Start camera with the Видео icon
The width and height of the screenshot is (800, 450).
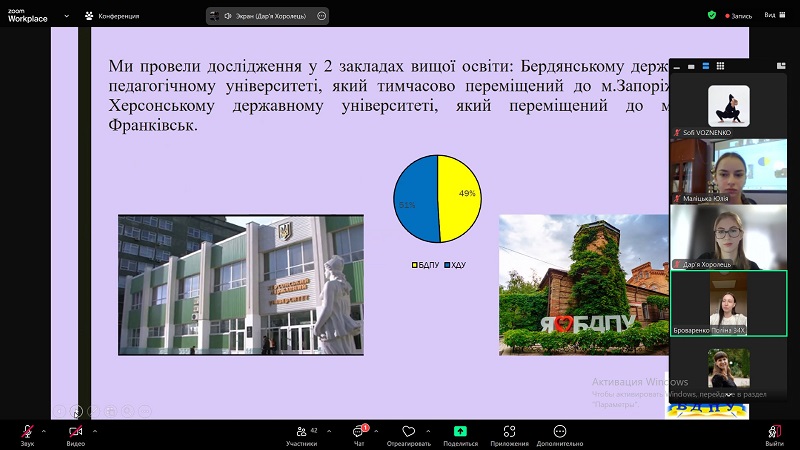click(x=76, y=432)
